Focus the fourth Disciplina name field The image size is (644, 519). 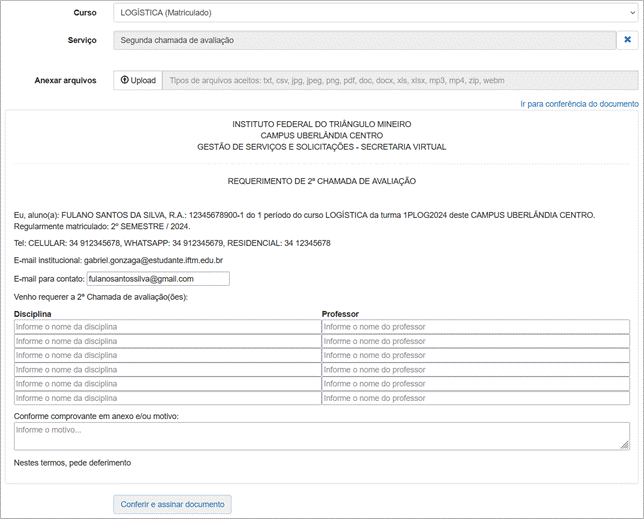click(168, 370)
